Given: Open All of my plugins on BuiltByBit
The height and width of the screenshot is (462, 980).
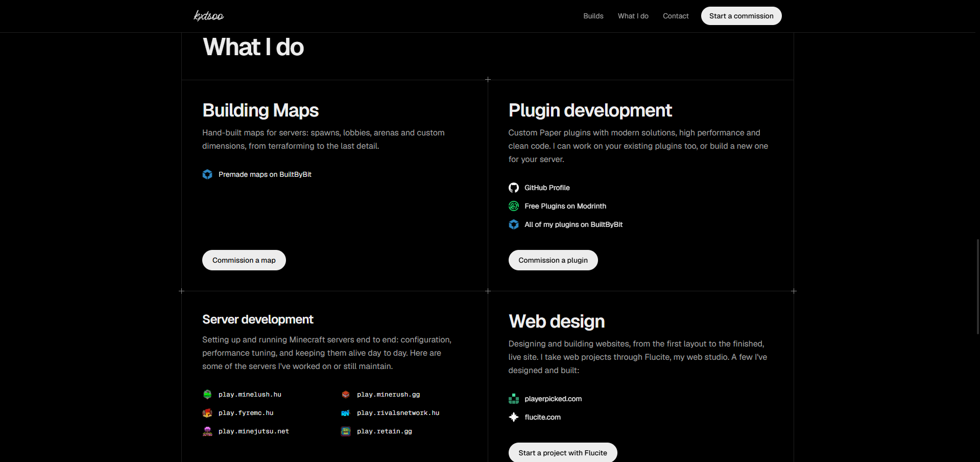Looking at the screenshot, I should click(573, 224).
